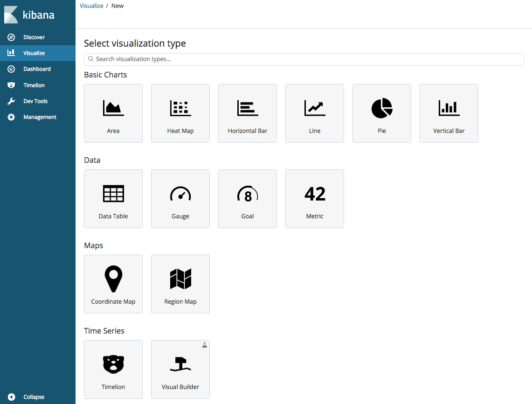The width and height of the screenshot is (532, 404).
Task: Select the Line chart icon
Action: 315,108
